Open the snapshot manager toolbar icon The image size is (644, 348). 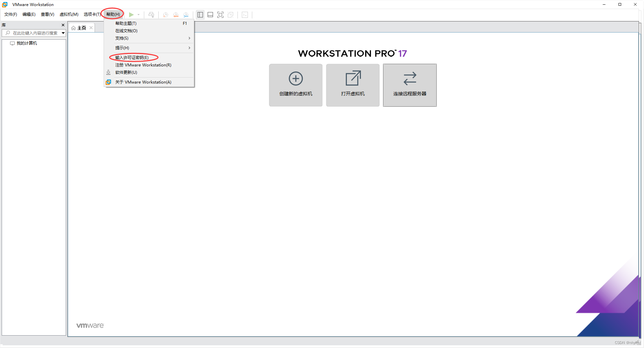(186, 15)
